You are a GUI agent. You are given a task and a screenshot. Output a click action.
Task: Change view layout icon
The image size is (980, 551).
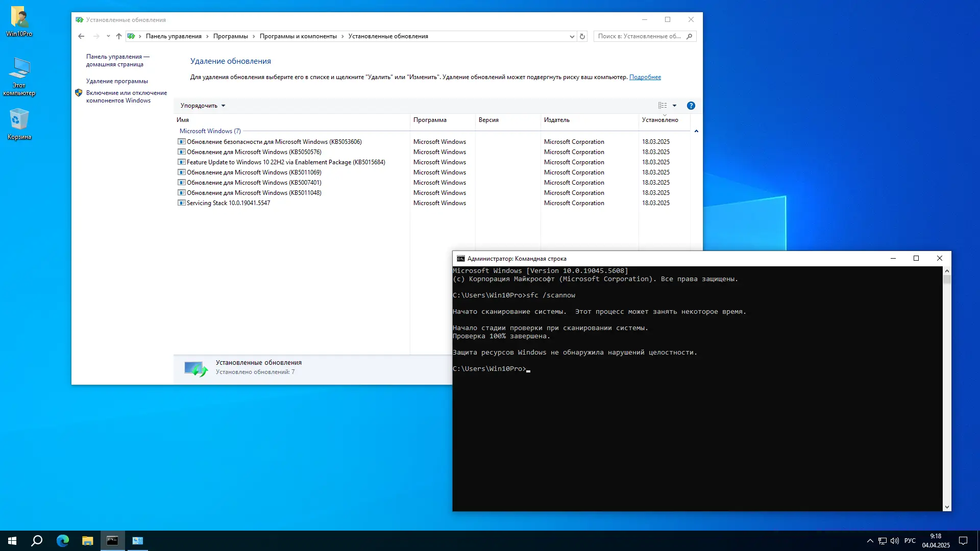click(663, 106)
